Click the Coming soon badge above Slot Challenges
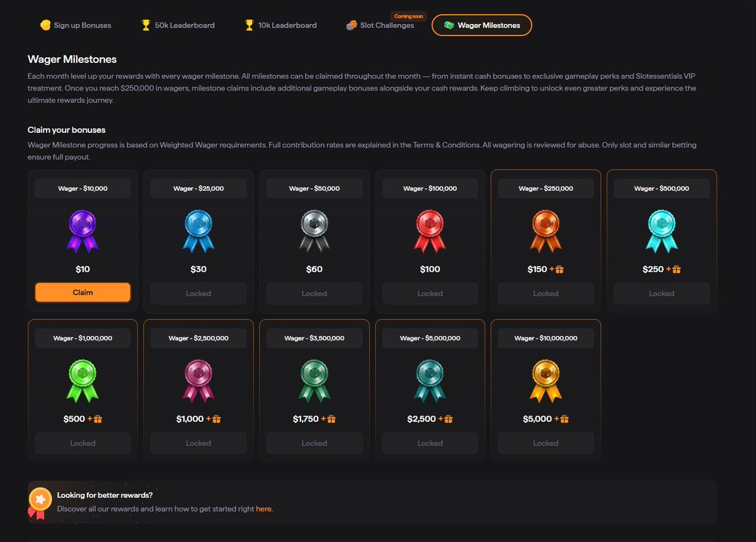 [408, 16]
